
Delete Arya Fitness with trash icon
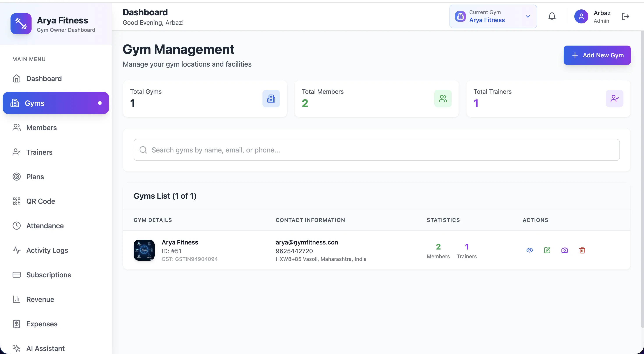(x=582, y=250)
